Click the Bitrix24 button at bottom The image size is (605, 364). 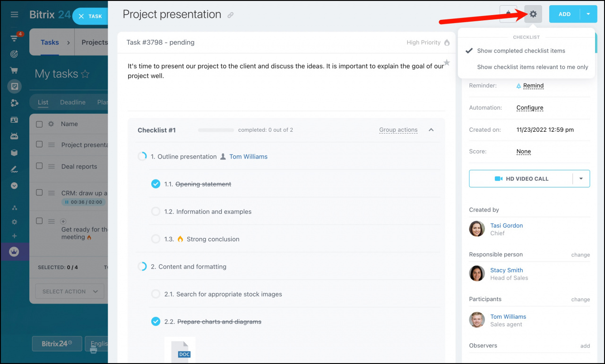click(x=57, y=344)
